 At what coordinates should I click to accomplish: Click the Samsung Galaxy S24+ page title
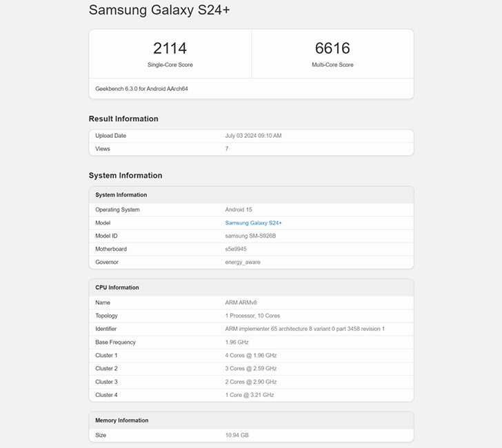pyautogui.click(x=159, y=10)
